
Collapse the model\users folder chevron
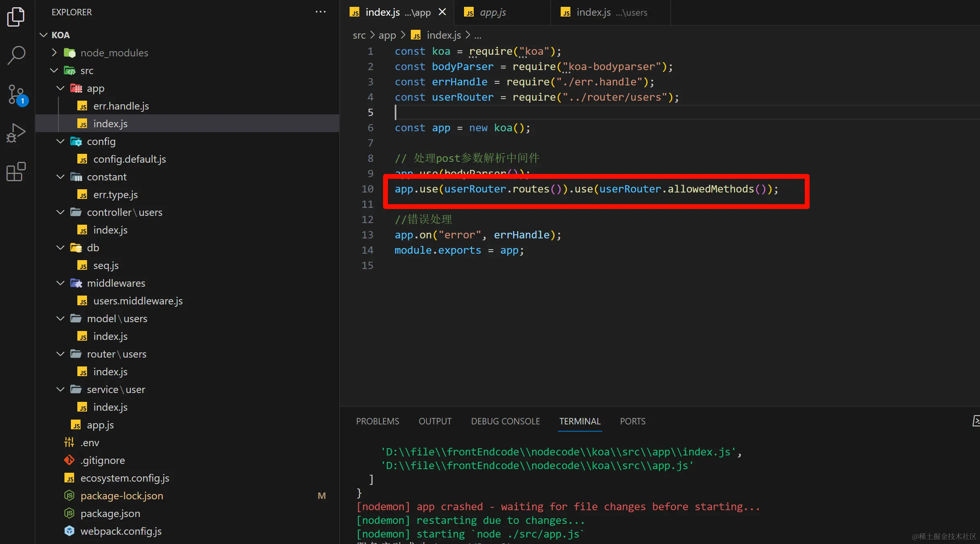[60, 319]
